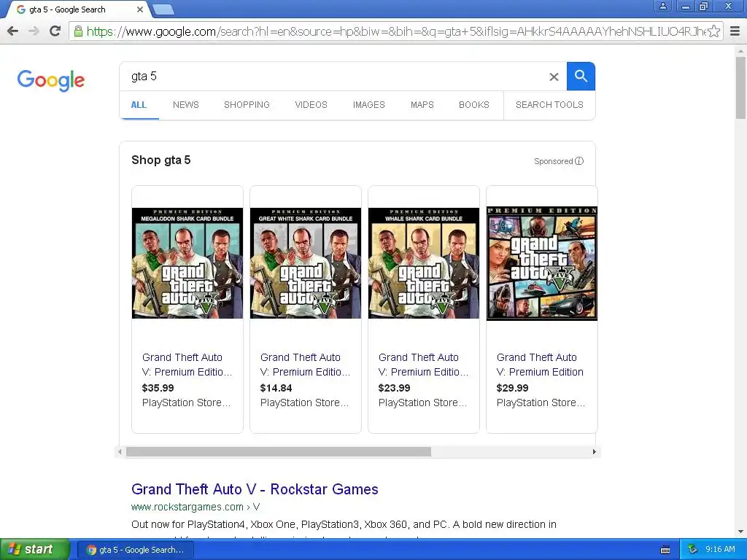This screenshot has height=560, width=747.
Task: Click the $35.99 price text
Action: coord(158,388)
